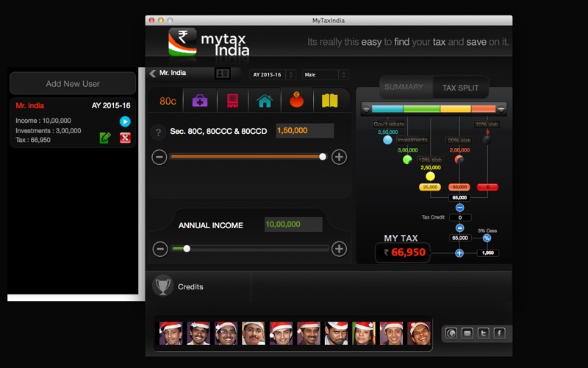Decrease the 80C investment with minus button
Viewport: 588px width, 368px height.
click(159, 157)
